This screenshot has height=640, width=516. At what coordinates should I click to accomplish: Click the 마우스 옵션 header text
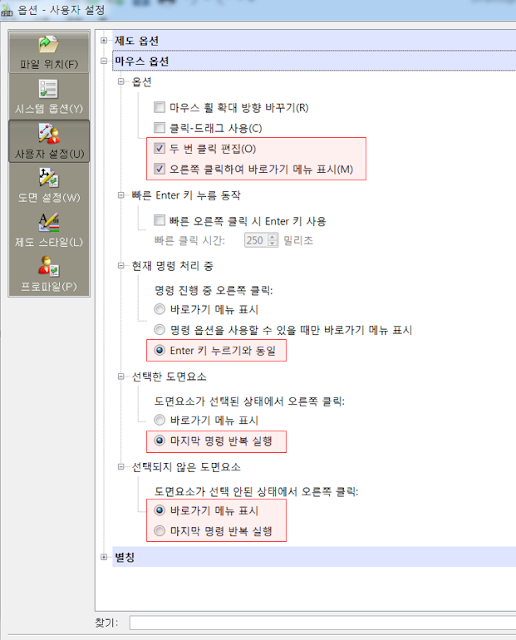click(x=142, y=61)
